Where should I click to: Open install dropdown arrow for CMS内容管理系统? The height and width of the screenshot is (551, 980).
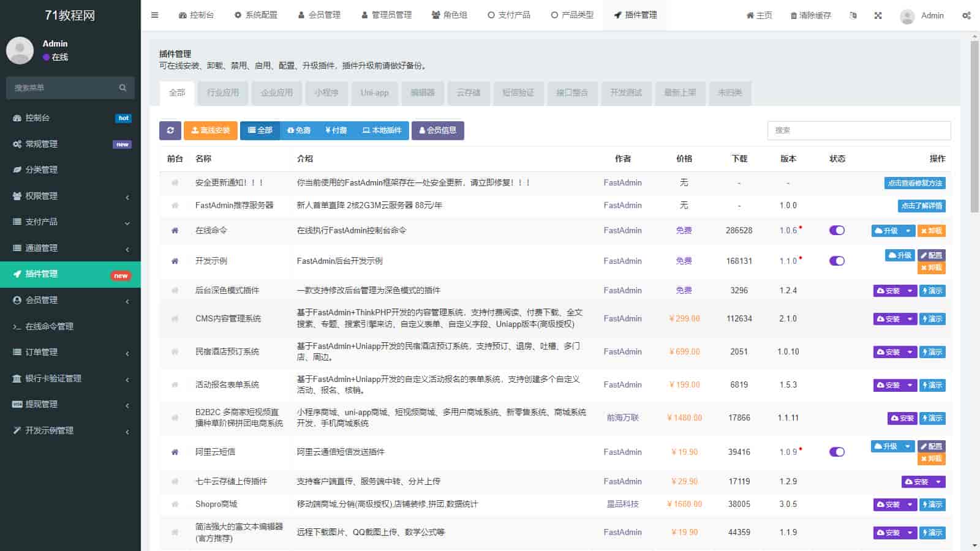pyautogui.click(x=910, y=319)
